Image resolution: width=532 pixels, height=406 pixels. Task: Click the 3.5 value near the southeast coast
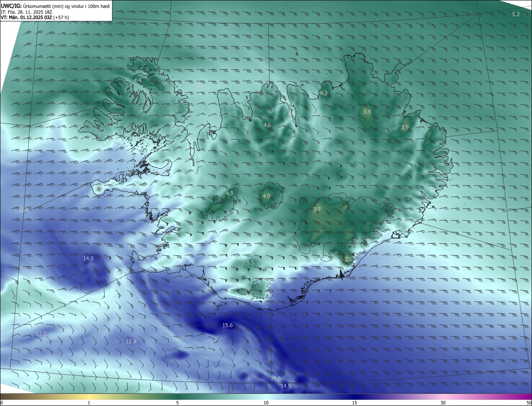[348, 259]
